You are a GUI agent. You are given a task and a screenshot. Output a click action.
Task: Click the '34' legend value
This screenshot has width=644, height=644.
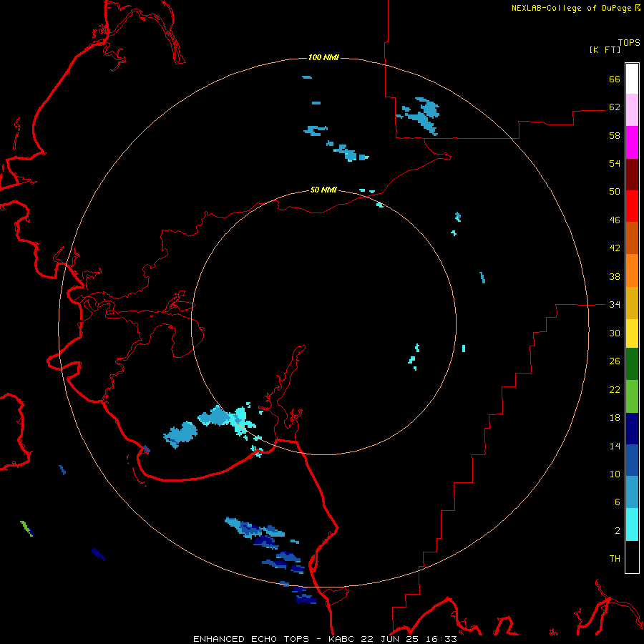(x=615, y=305)
